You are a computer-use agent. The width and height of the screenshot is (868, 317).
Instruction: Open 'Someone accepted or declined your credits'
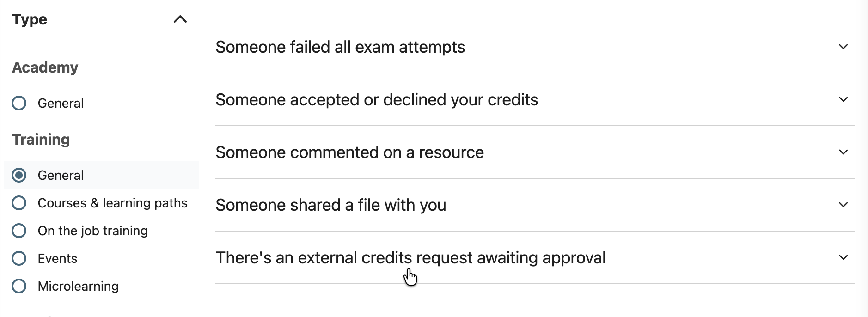[x=377, y=100]
